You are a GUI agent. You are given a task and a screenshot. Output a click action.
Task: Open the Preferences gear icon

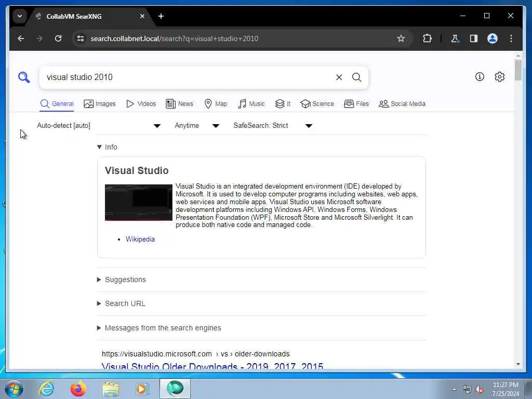click(499, 77)
